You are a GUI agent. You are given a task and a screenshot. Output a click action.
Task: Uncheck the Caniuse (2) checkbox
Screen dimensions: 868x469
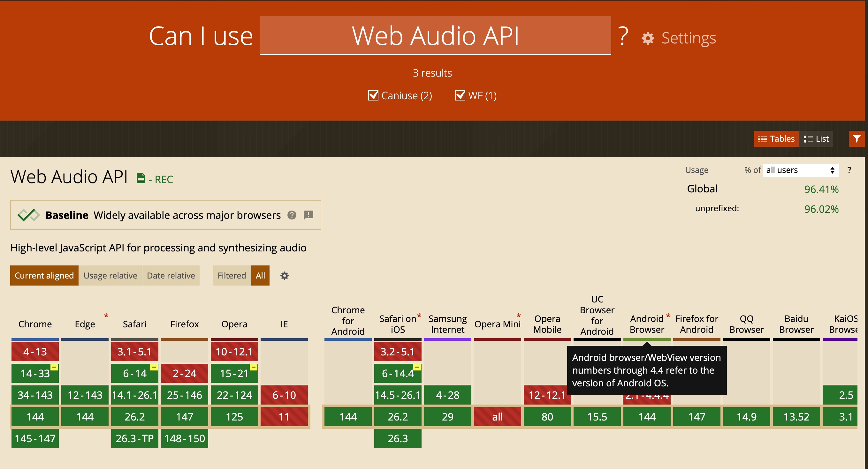click(373, 96)
